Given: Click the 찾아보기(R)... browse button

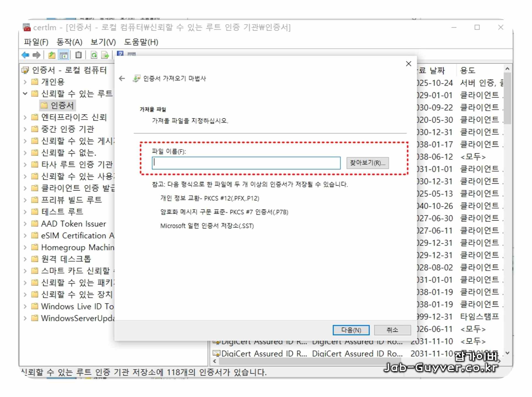Looking at the screenshot, I should tap(367, 163).
